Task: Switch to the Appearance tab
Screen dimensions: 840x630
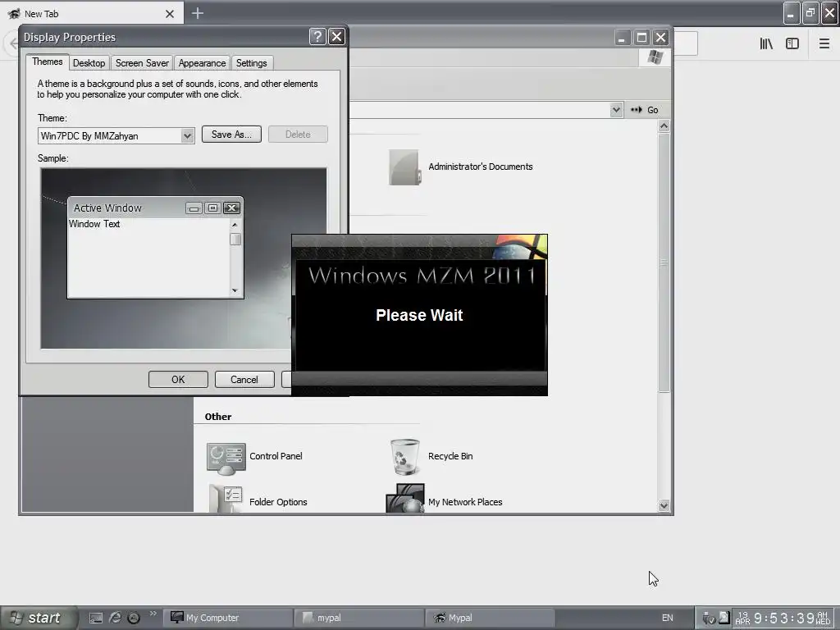Action: (x=202, y=63)
